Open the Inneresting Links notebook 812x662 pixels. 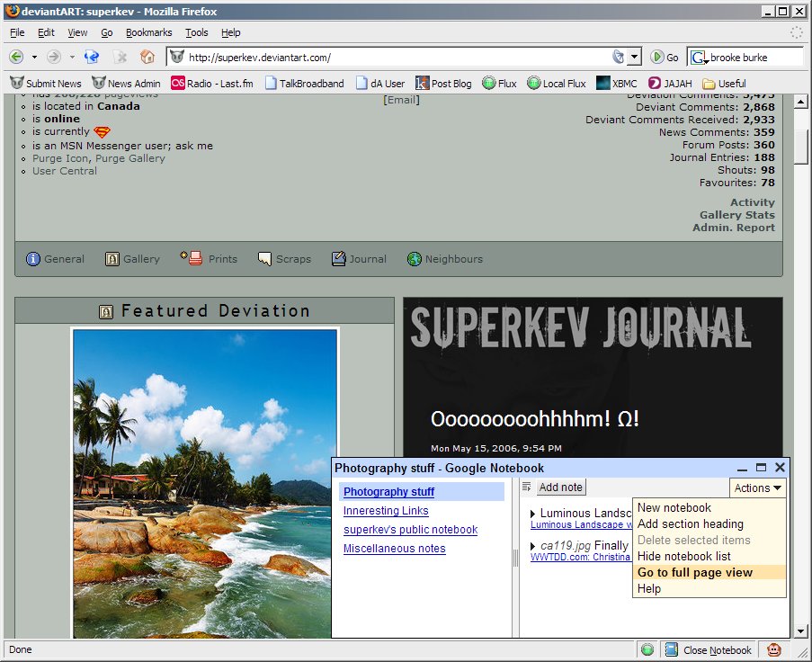point(386,511)
